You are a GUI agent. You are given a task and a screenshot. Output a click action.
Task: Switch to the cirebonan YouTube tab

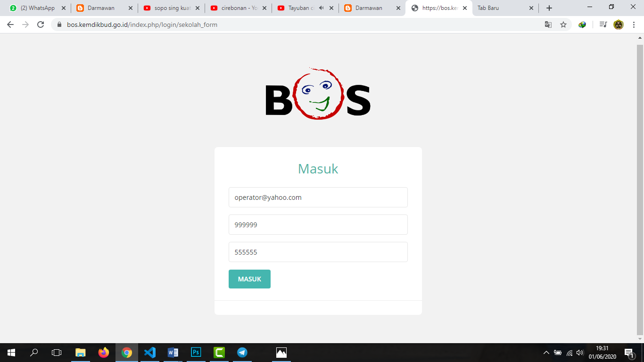click(239, 8)
